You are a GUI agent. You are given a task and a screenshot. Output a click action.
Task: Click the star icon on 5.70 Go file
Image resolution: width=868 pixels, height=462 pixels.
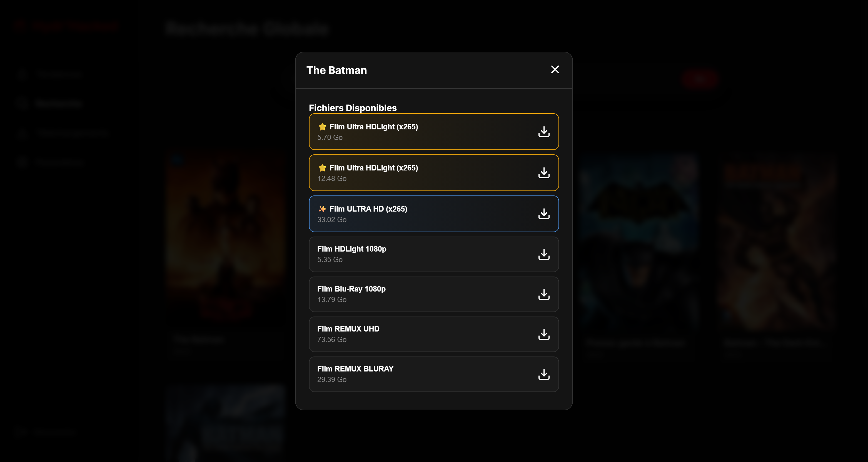pos(322,127)
